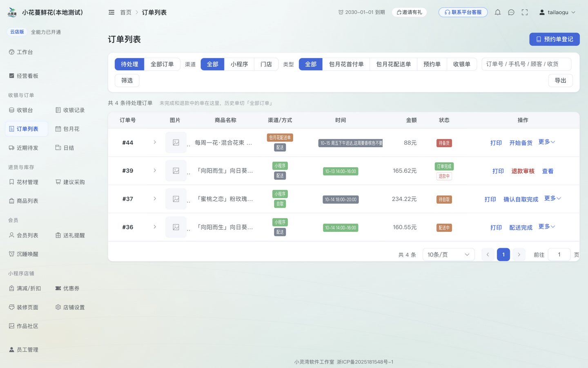Toggle the sidebar collapse hamburger icon
Image resolution: width=588 pixels, height=368 pixels.
pyautogui.click(x=111, y=12)
